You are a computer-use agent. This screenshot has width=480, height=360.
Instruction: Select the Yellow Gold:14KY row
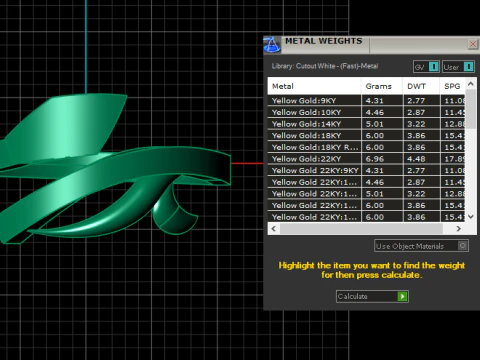coord(366,124)
